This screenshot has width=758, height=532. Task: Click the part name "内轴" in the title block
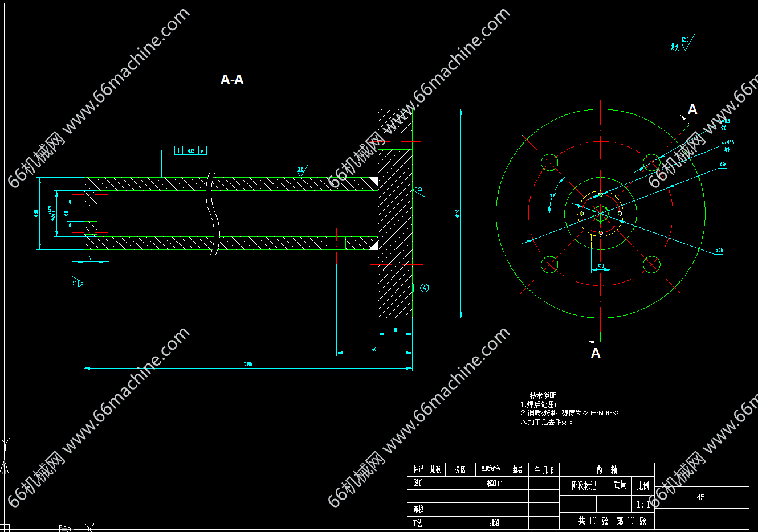click(607, 470)
